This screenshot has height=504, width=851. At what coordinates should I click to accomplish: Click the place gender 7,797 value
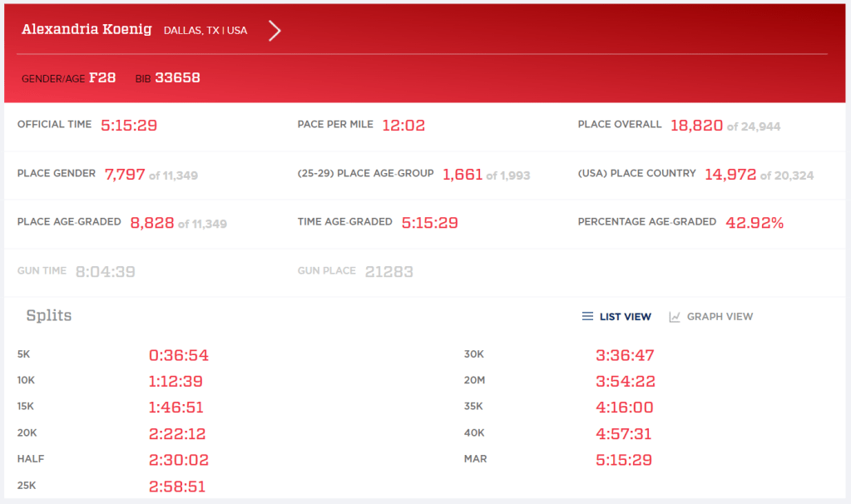125,175
